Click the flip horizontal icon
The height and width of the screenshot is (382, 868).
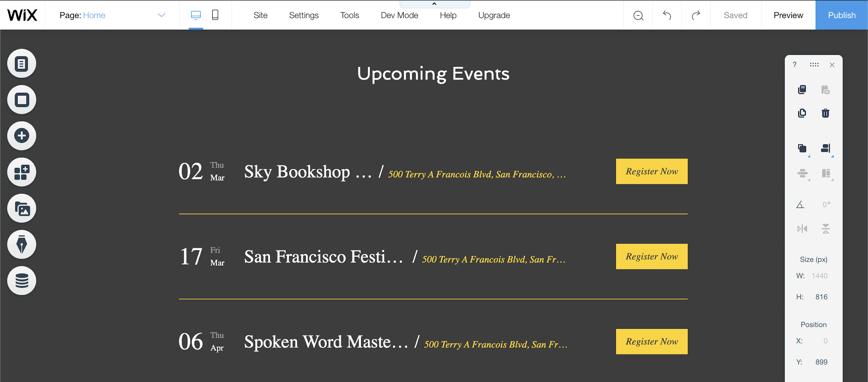pyautogui.click(x=802, y=229)
